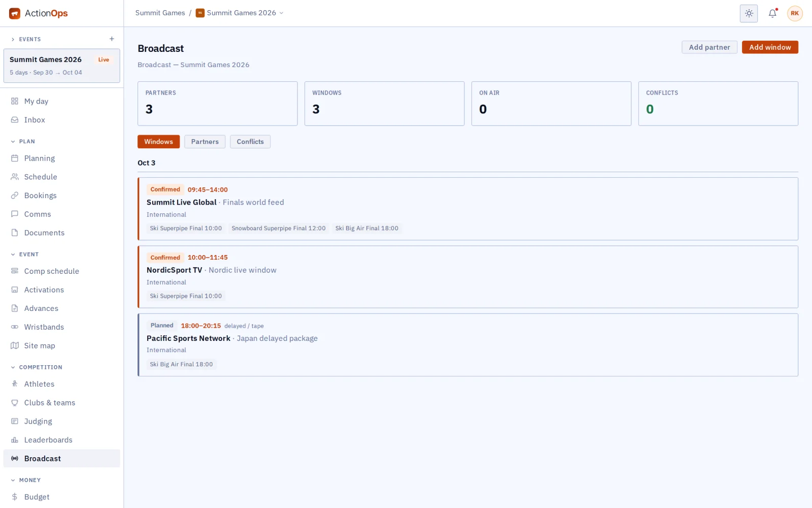Image resolution: width=812 pixels, height=508 pixels.
Task: Collapse the PLAN section
Action: click(x=23, y=142)
